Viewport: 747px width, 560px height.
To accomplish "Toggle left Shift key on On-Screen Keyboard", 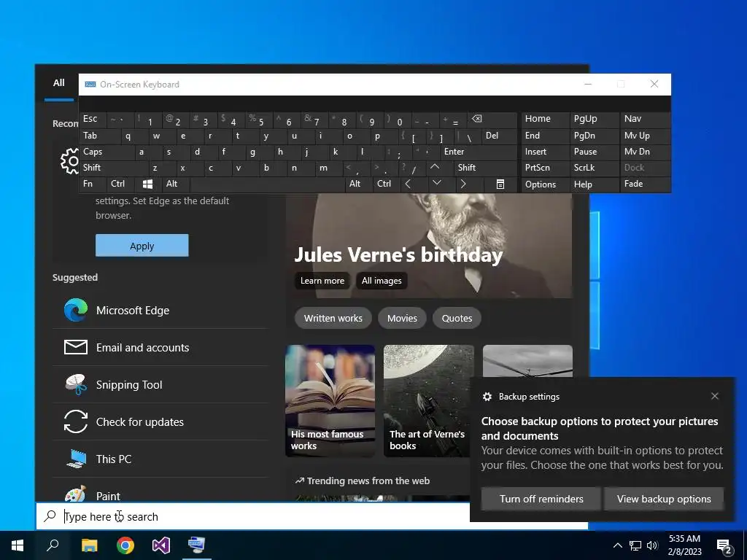I will click(x=115, y=168).
